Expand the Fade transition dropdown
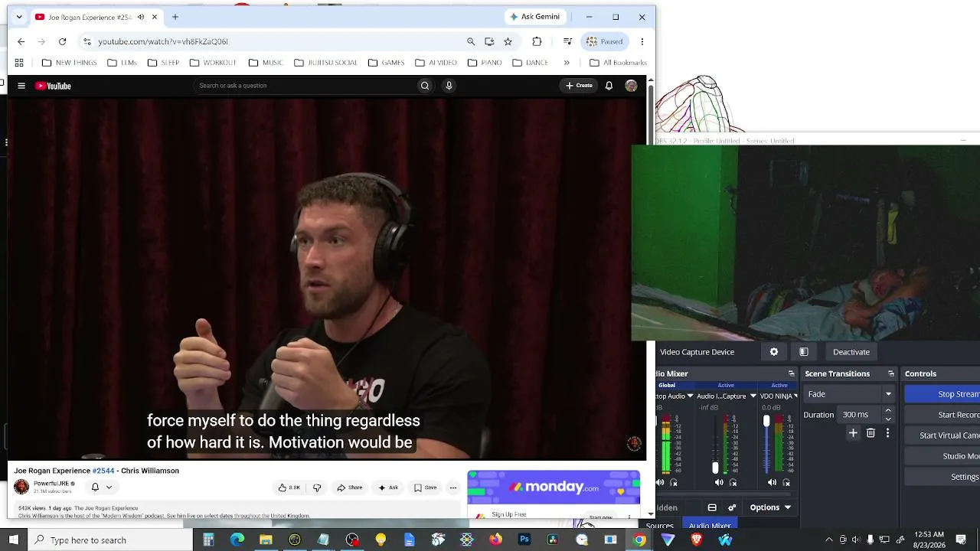980x551 pixels. pyautogui.click(x=888, y=394)
